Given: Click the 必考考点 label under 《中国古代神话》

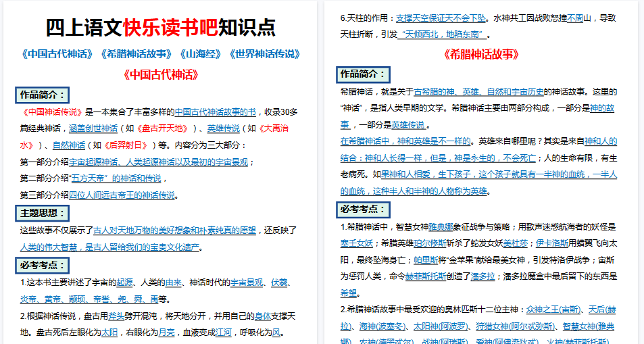Looking at the screenshot, I should 42,265.
